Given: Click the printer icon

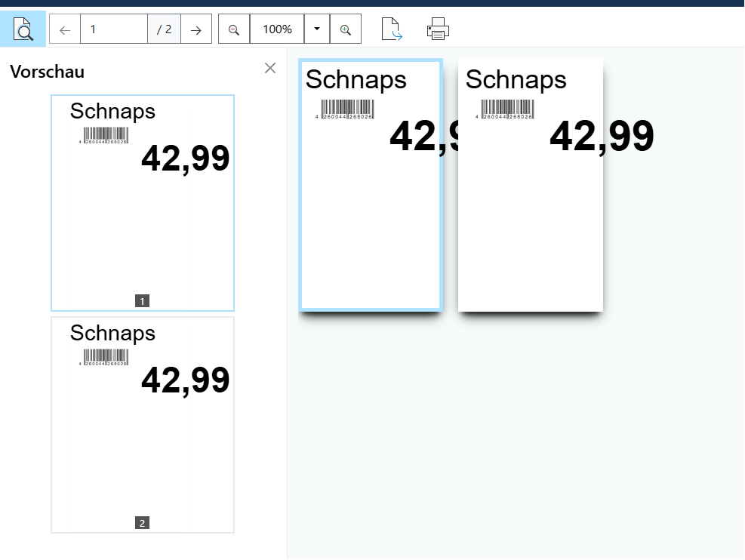Looking at the screenshot, I should point(438,29).
